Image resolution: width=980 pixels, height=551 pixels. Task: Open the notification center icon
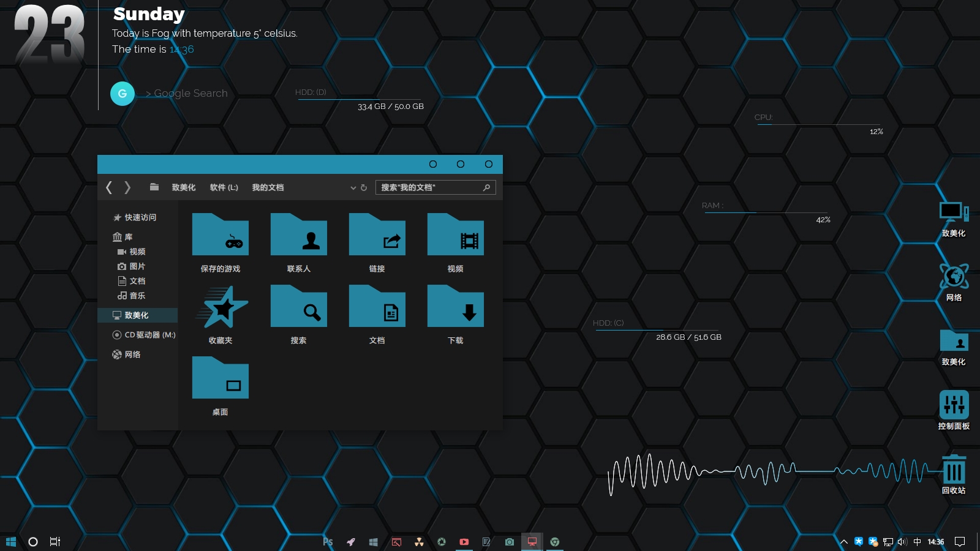click(x=960, y=542)
